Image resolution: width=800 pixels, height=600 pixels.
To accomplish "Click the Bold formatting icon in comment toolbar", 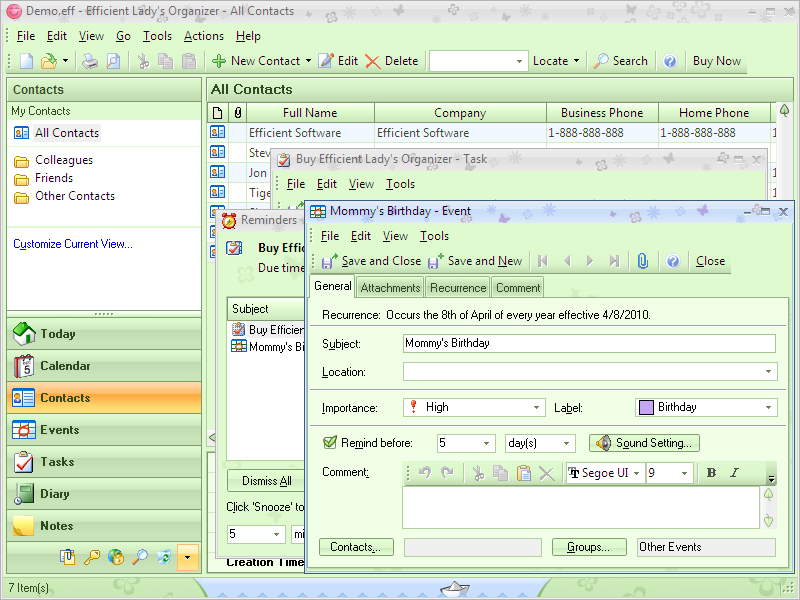I will 711,473.
